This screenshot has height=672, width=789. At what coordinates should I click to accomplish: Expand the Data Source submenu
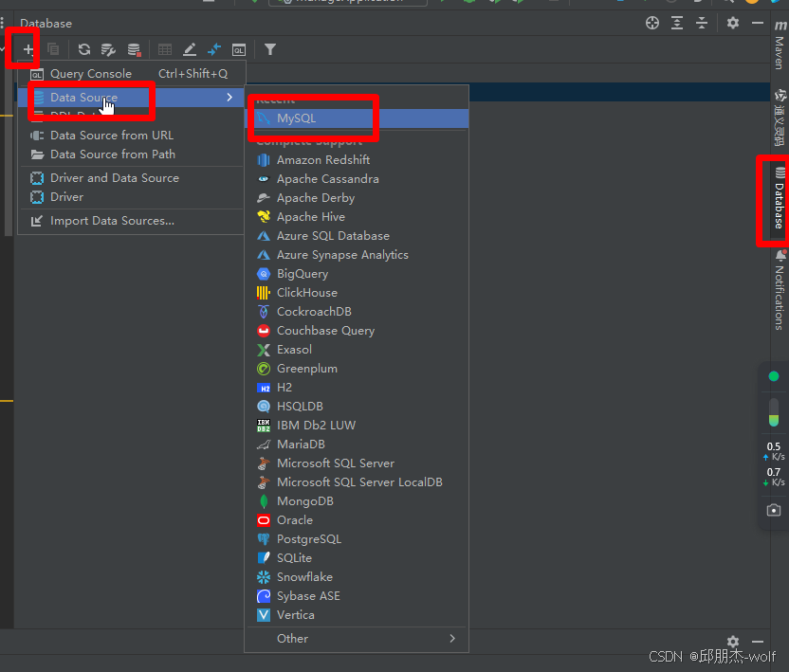point(132,97)
